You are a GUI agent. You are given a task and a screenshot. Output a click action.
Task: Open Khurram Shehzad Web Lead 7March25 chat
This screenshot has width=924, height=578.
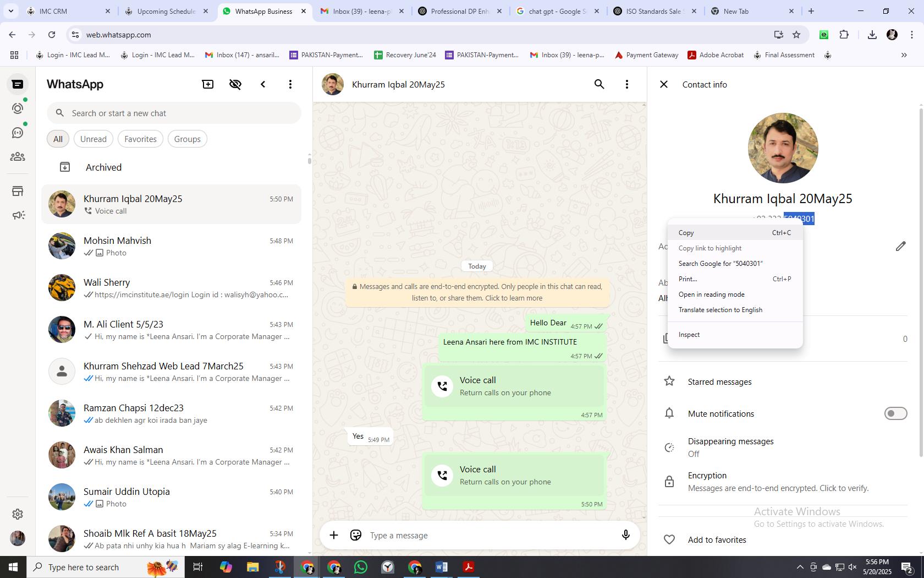(x=171, y=372)
